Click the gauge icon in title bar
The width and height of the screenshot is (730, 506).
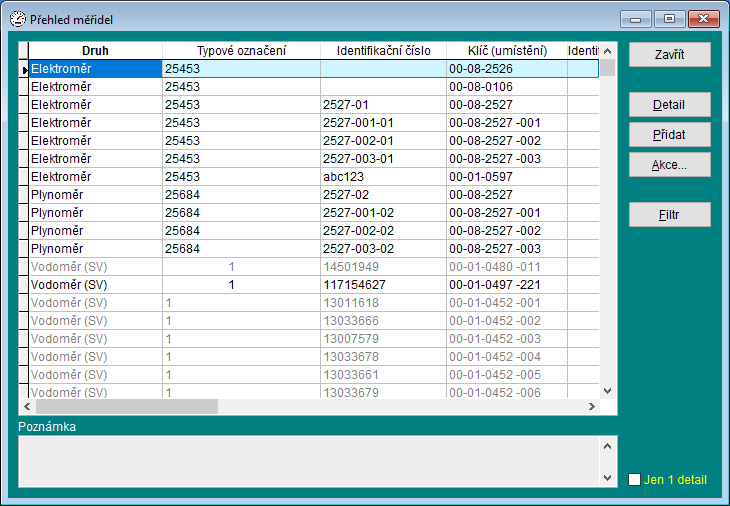tap(17, 19)
